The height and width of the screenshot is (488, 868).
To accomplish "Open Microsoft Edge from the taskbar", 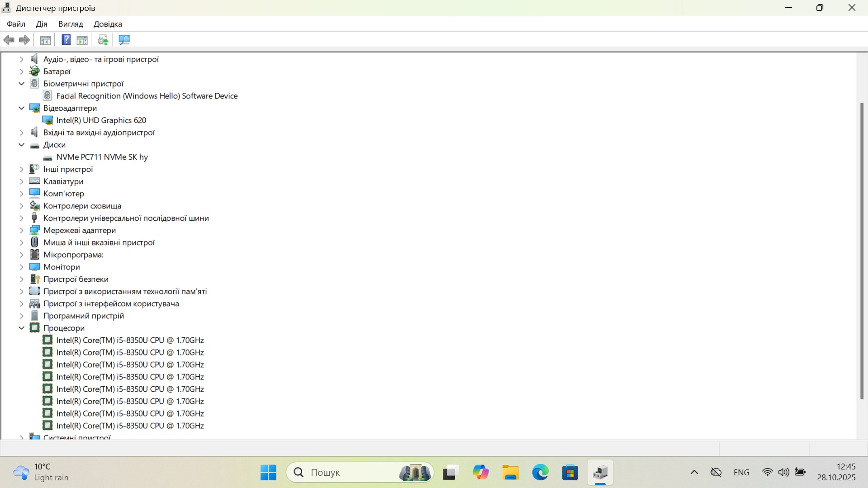I will tap(540, 473).
